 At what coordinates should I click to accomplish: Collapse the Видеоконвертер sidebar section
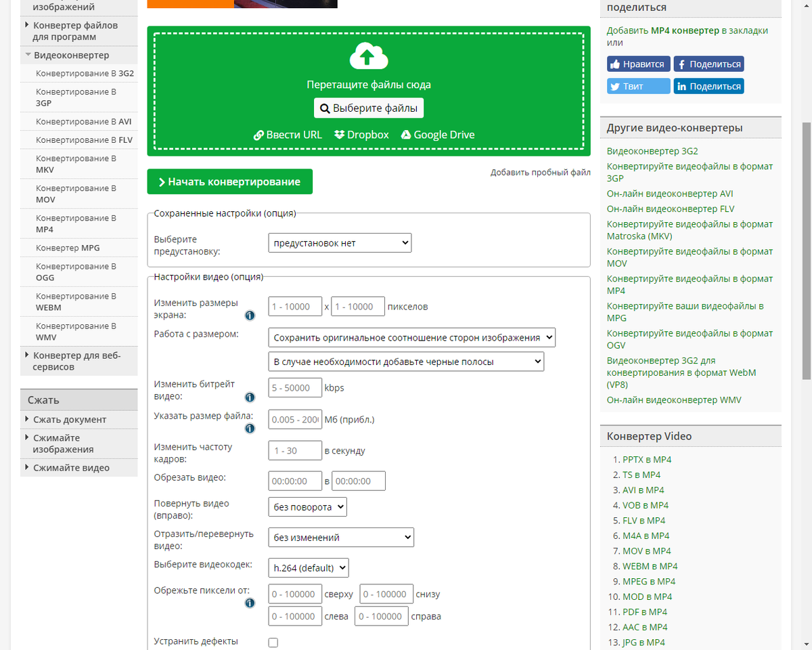(78, 56)
